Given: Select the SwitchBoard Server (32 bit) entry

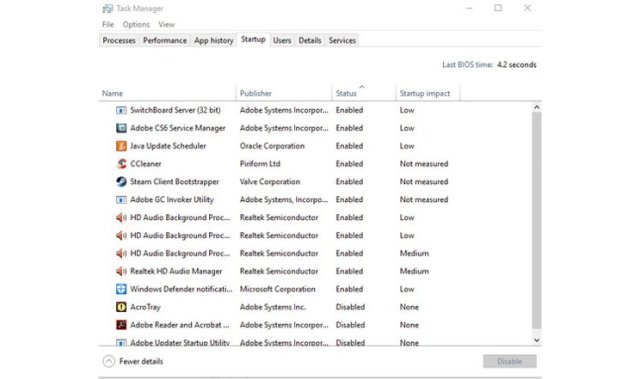Looking at the screenshot, I should 175,110.
